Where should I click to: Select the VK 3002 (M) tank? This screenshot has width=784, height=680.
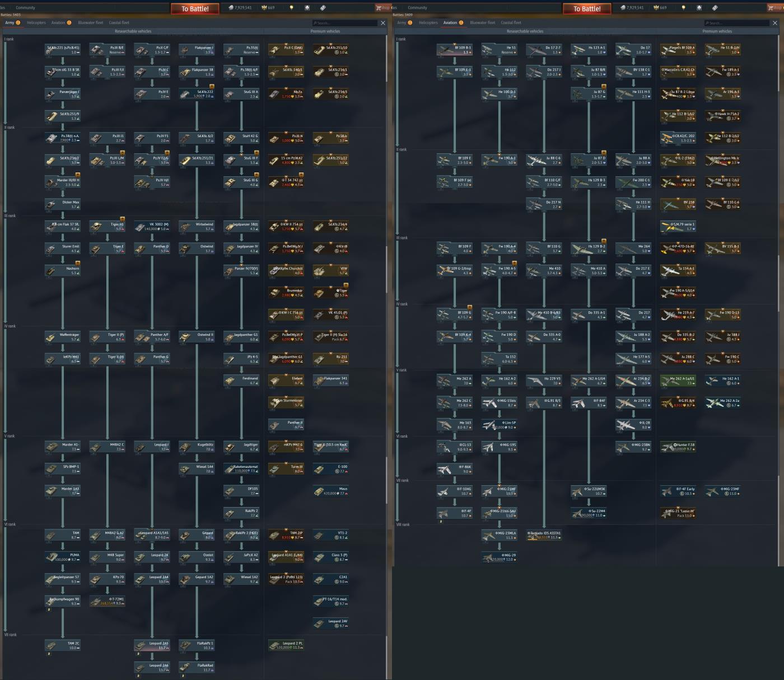point(152,226)
